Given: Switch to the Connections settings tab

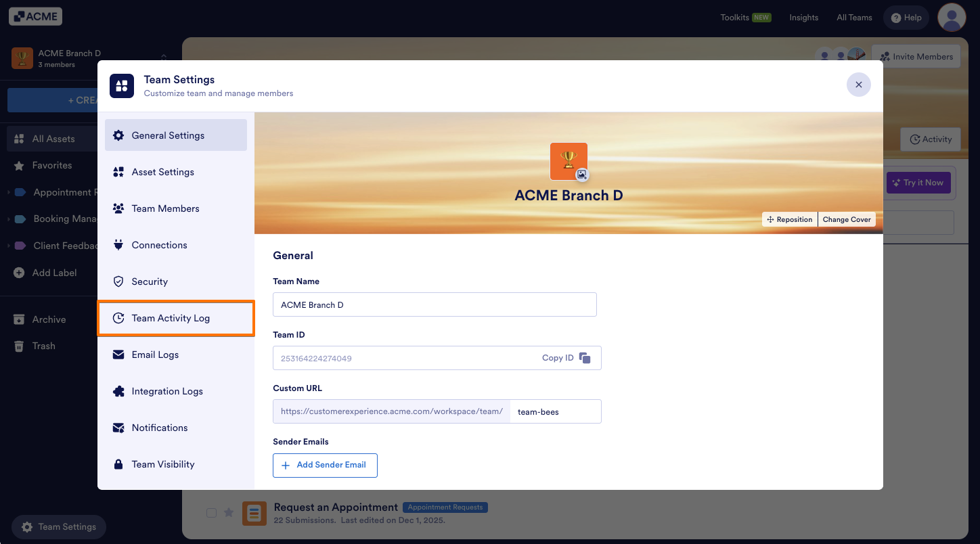Looking at the screenshot, I should (x=176, y=245).
